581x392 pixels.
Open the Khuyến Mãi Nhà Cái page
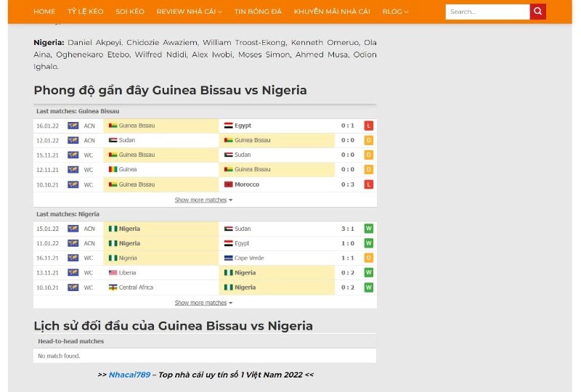point(331,12)
